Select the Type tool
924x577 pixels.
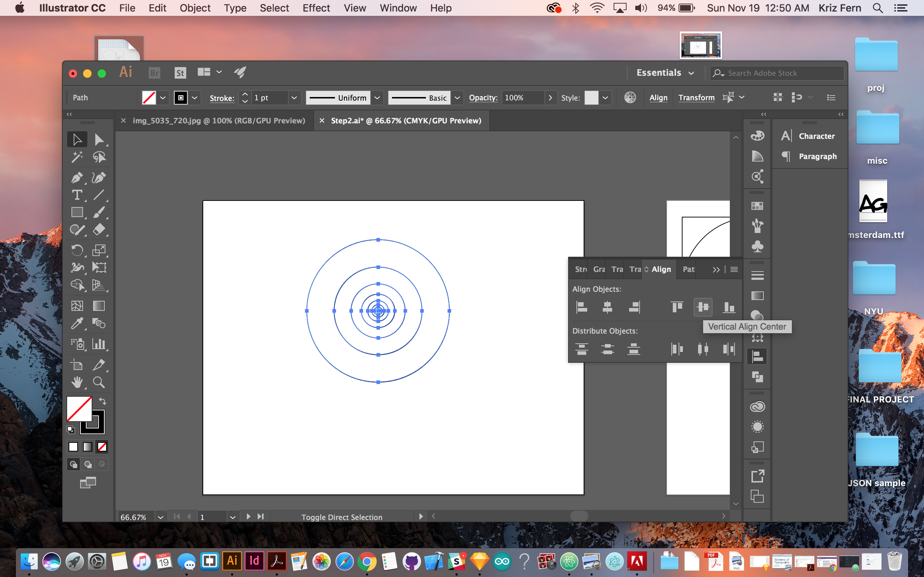coord(77,195)
